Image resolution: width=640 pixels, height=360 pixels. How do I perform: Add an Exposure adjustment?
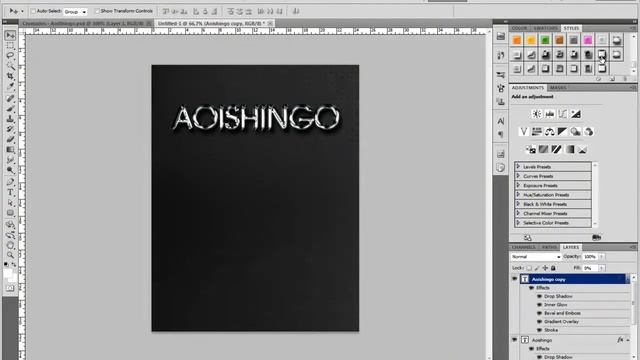(576, 114)
